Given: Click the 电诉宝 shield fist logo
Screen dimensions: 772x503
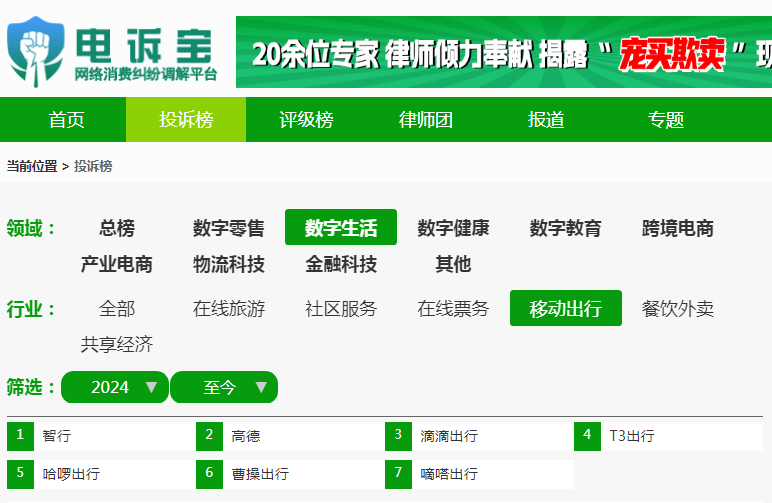Looking at the screenshot, I should (x=35, y=52).
